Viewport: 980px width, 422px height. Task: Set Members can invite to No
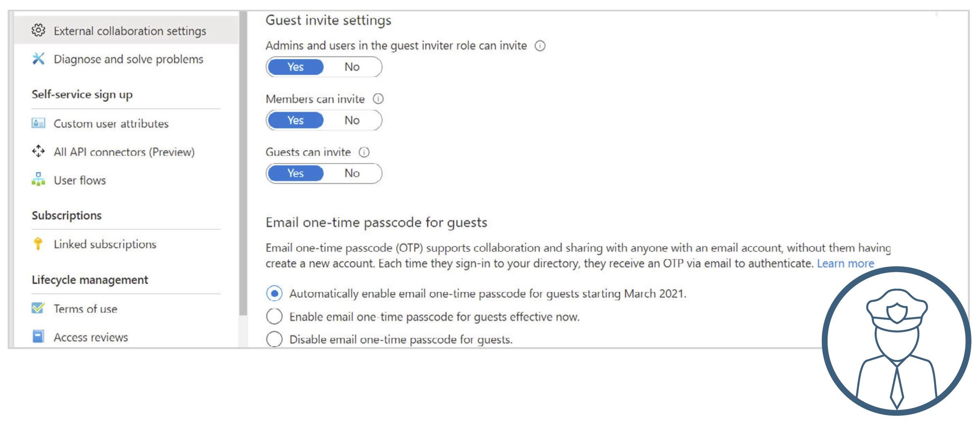coord(352,120)
